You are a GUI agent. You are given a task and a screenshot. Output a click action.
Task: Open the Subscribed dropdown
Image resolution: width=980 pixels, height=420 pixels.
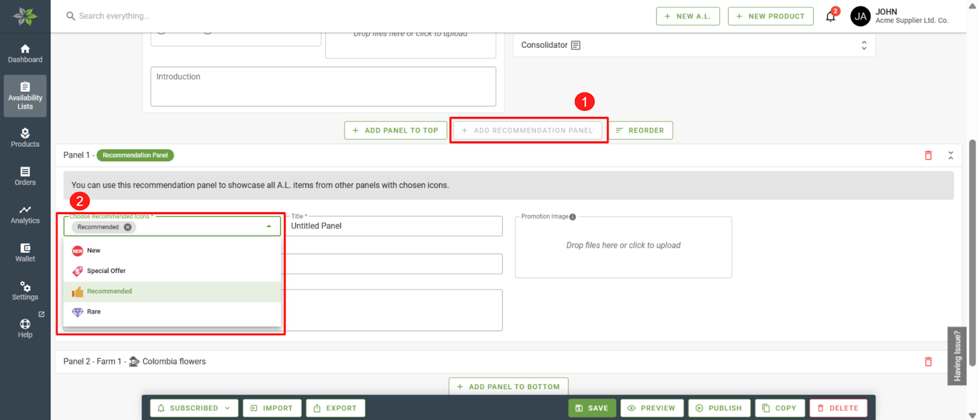point(194,408)
